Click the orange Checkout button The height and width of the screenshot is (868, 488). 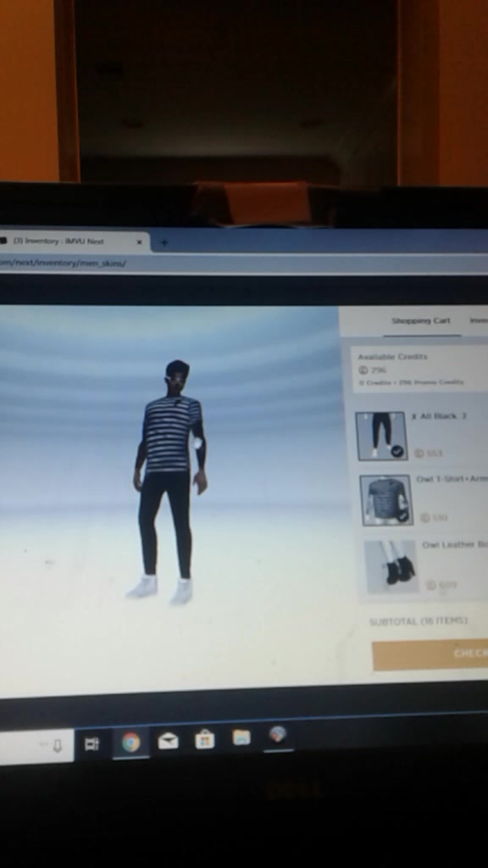coord(430,655)
